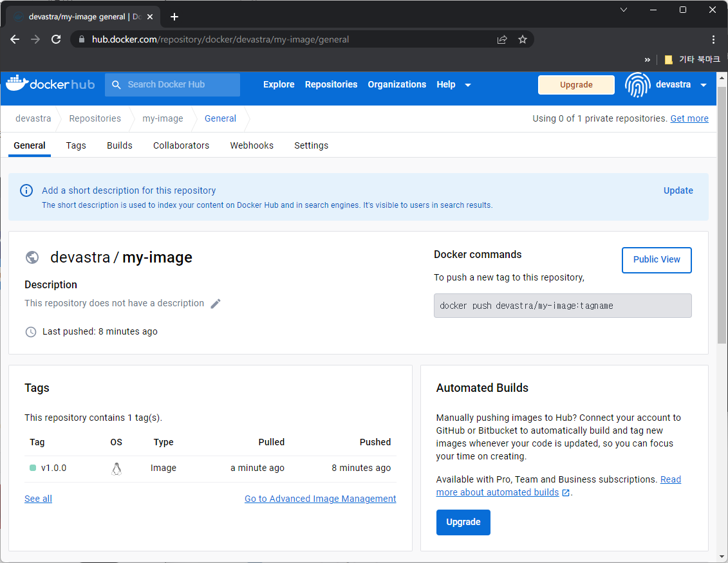Open the Explore menu item
Screen dimensions: 728x563
[x=279, y=84]
